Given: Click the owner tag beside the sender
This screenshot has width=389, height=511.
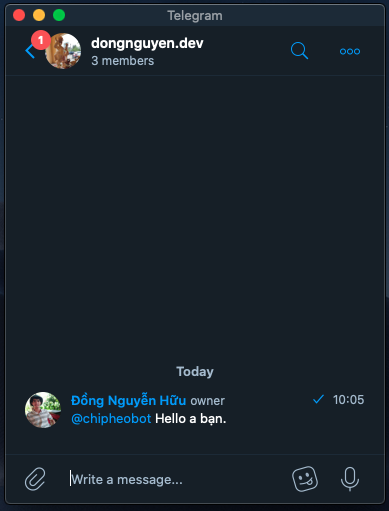Looking at the screenshot, I should pyautogui.click(x=207, y=401).
